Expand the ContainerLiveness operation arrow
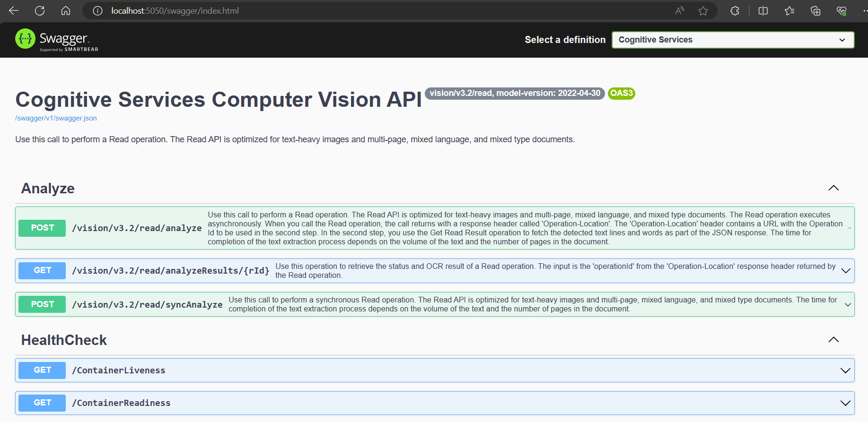 (845, 370)
